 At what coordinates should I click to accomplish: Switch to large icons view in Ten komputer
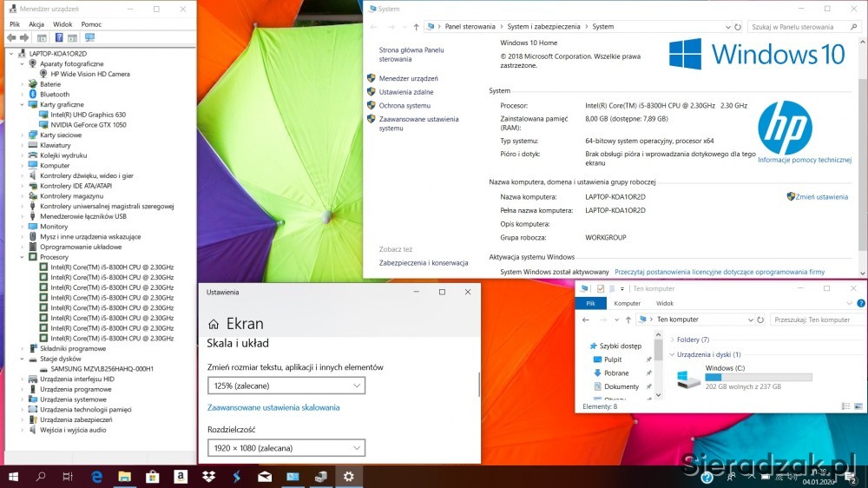click(858, 406)
